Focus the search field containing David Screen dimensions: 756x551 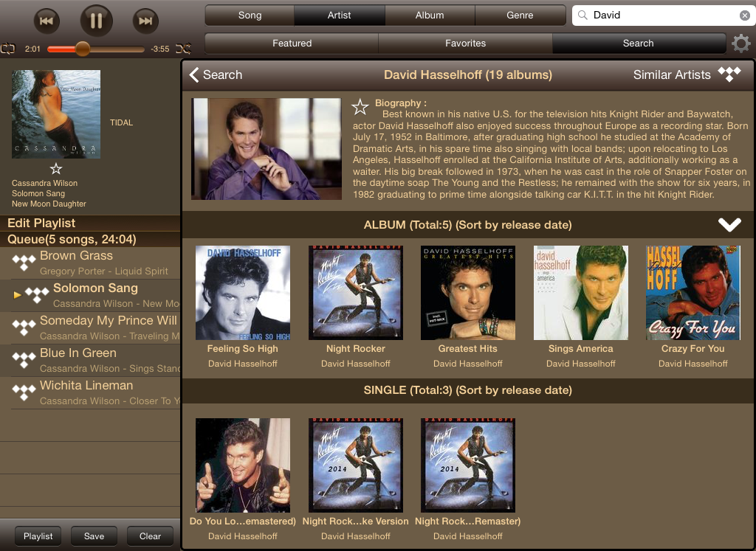coord(664,15)
